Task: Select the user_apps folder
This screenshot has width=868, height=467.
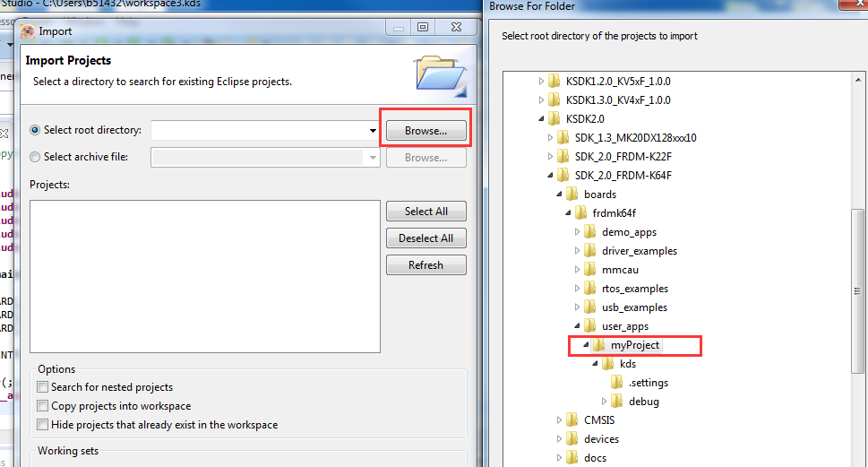Action: coord(625,326)
